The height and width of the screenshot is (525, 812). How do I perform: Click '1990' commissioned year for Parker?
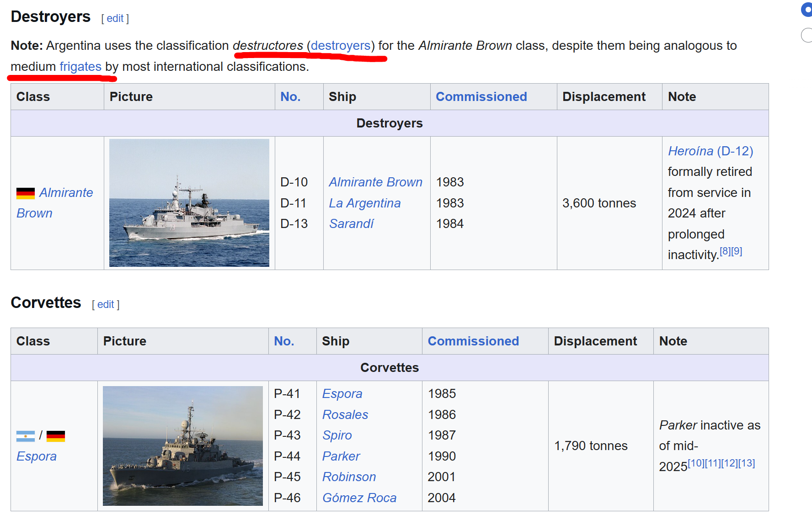(442, 456)
